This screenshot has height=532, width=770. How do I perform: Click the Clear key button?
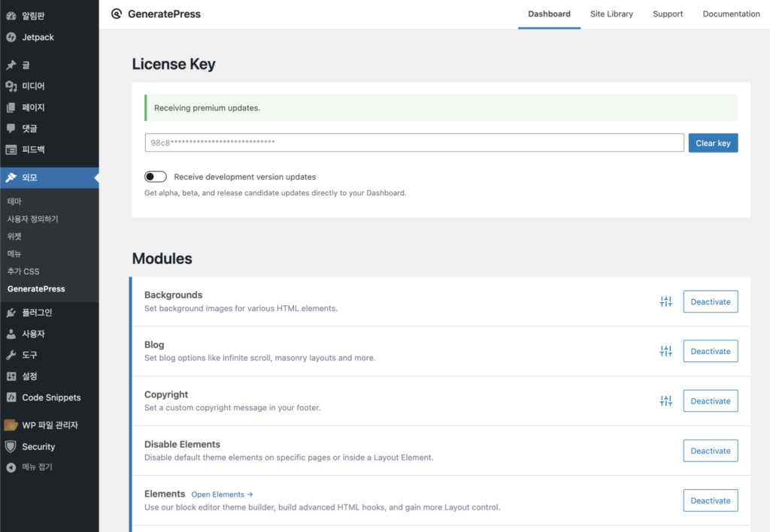(713, 143)
